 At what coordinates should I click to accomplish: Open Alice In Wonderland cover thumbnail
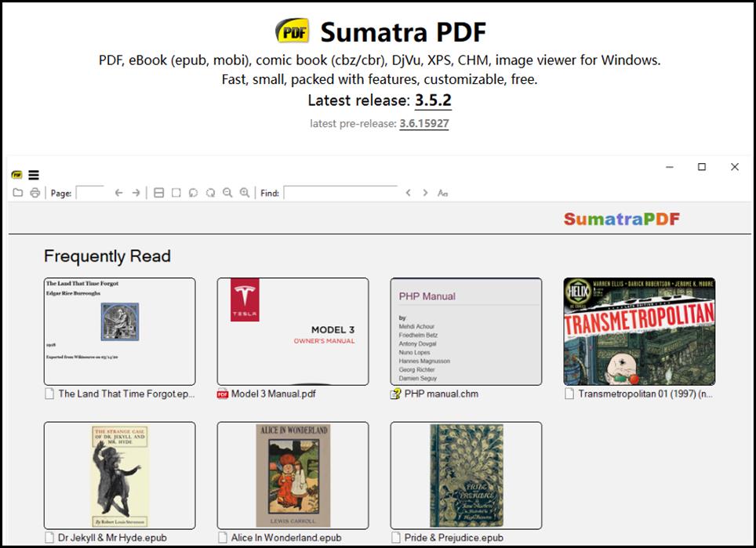(293, 475)
